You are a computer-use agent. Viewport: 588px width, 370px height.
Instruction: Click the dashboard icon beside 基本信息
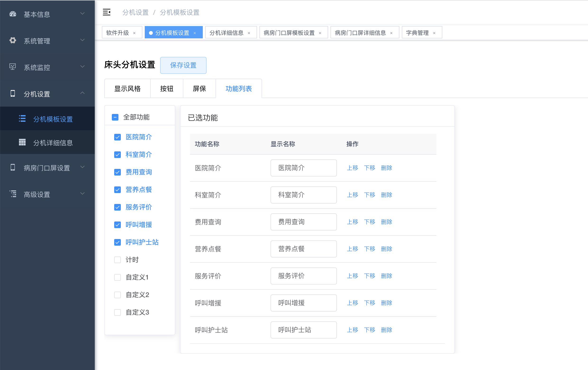click(x=13, y=14)
